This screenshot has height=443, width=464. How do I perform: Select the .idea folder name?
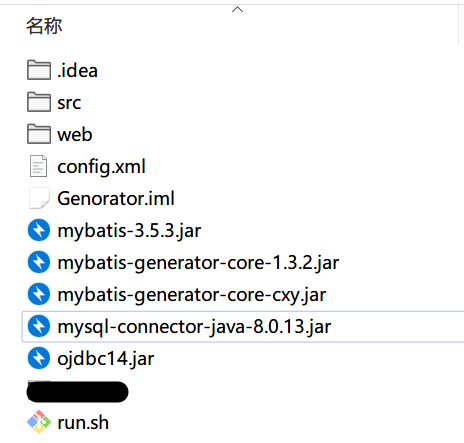(x=77, y=70)
